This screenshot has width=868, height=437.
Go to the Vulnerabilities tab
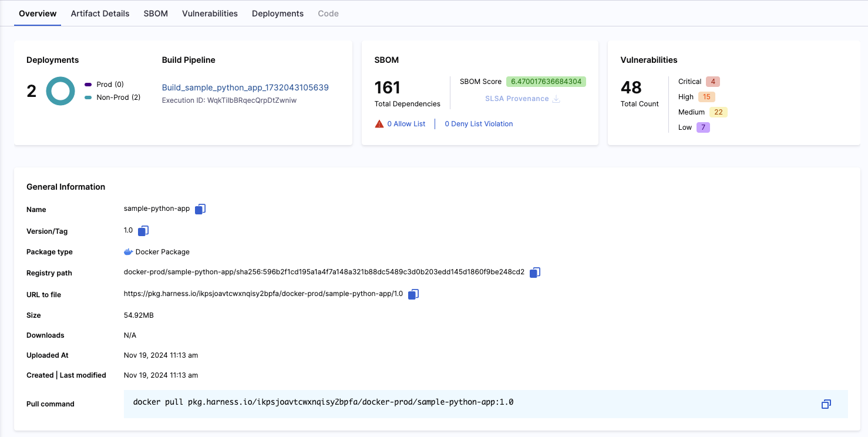pos(210,14)
